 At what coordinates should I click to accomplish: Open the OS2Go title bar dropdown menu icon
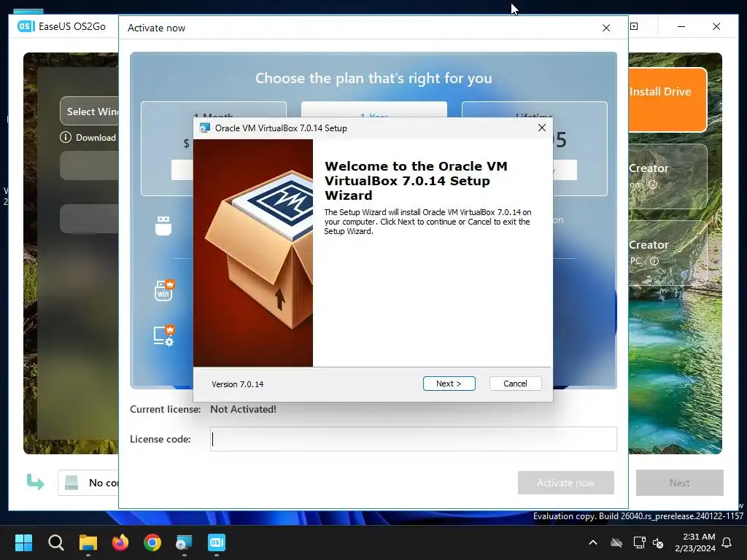pos(634,26)
